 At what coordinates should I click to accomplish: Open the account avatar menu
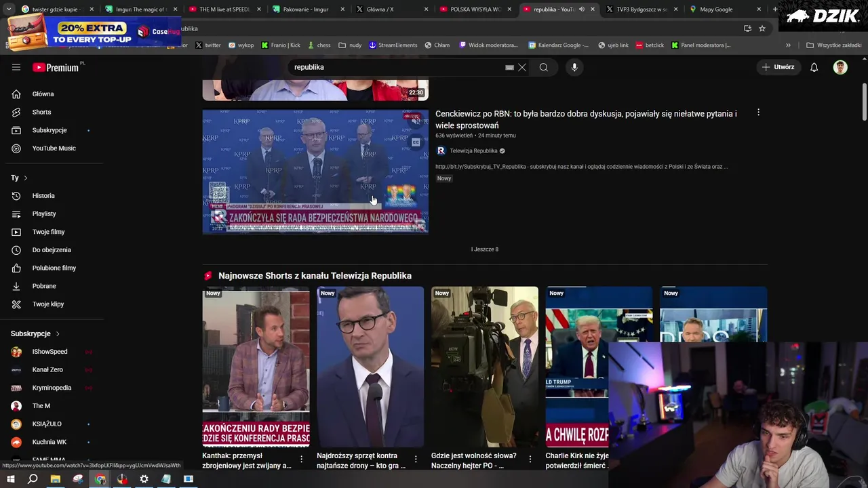pos(840,67)
